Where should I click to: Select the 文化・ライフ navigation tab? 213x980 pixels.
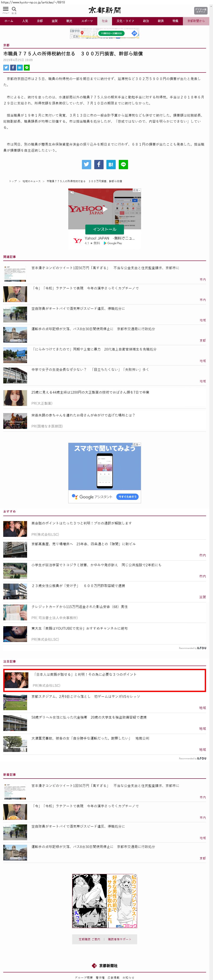pyautogui.click(x=125, y=21)
